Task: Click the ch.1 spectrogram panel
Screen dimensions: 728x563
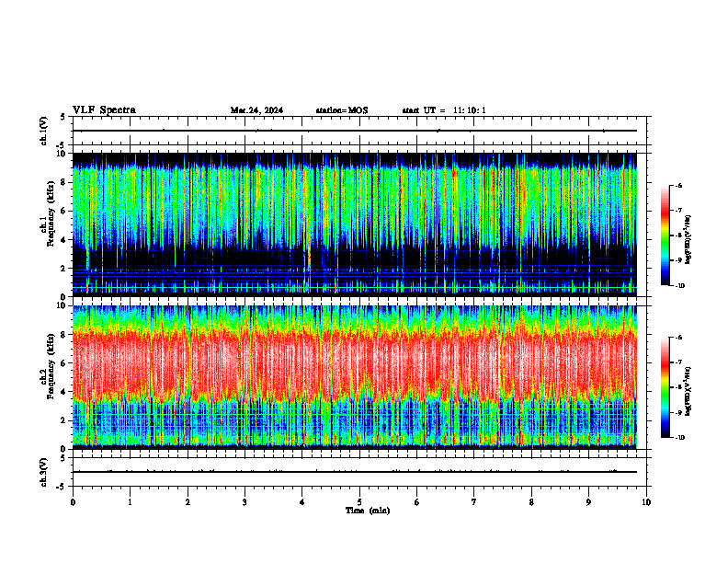Action: point(354,224)
